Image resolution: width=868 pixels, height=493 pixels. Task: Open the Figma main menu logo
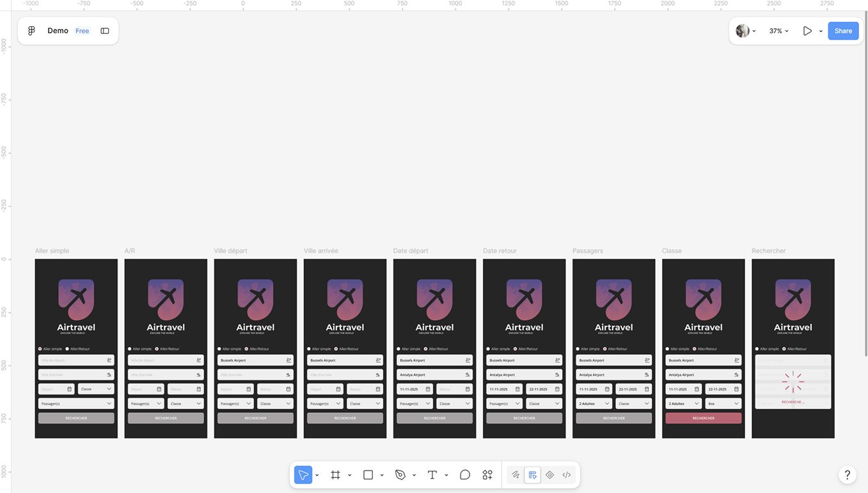[31, 31]
